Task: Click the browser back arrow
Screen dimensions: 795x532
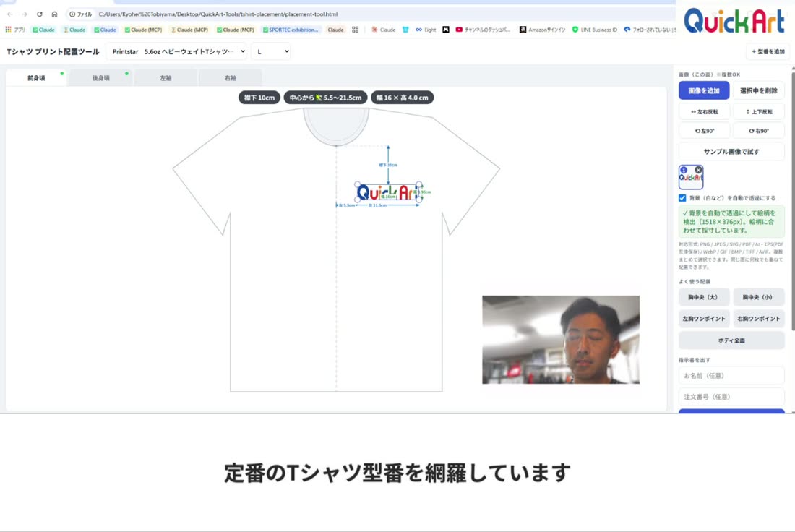Action: click(x=9, y=14)
